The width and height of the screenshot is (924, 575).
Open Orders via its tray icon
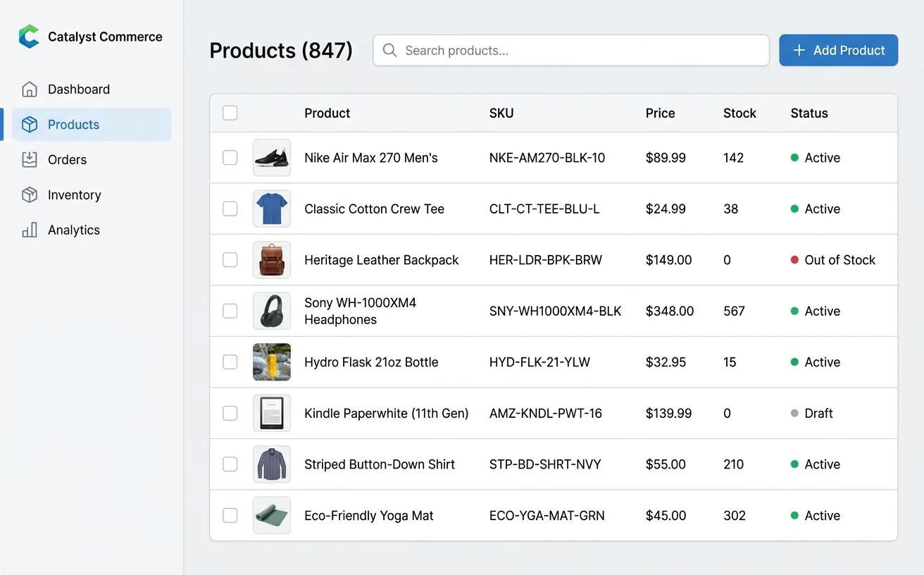tap(29, 159)
